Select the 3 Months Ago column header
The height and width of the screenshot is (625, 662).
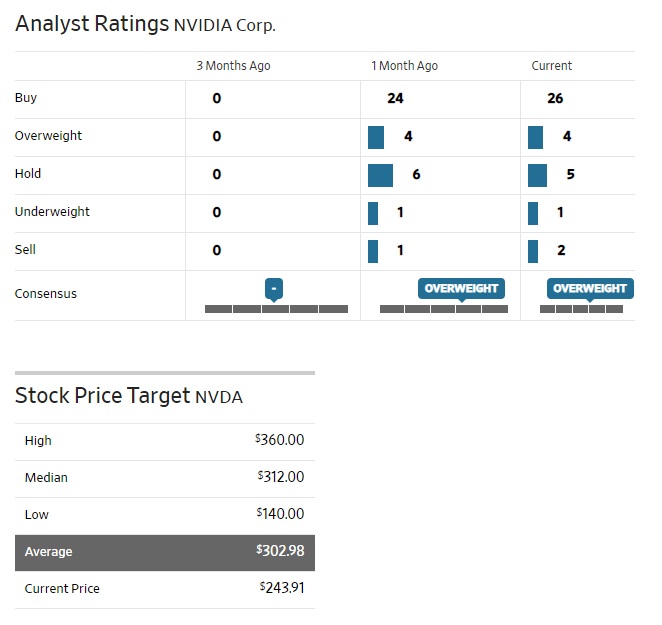pos(233,66)
